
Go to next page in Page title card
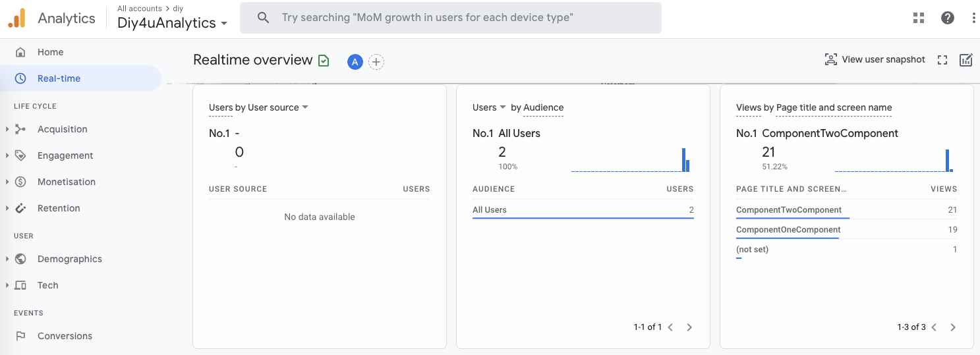click(x=952, y=327)
